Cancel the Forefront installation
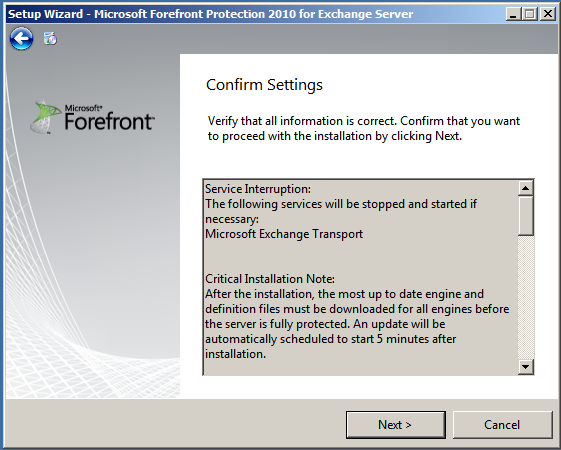The height and width of the screenshot is (450, 561). pos(502,425)
